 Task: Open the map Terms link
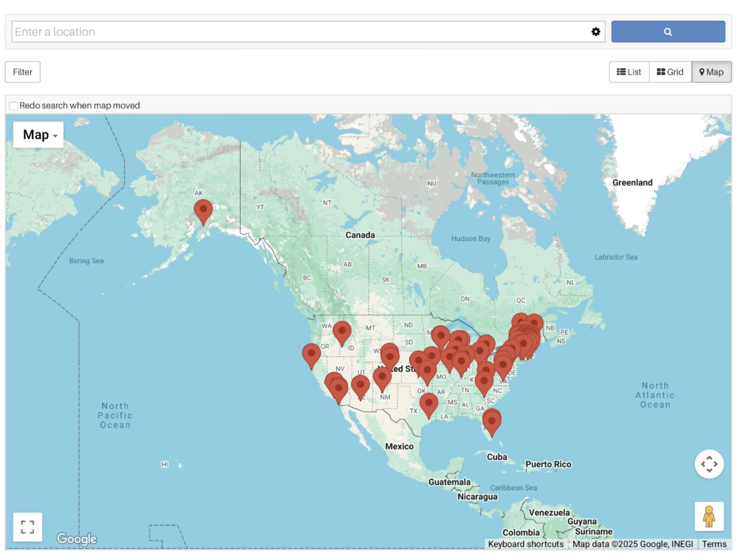pyautogui.click(x=714, y=544)
